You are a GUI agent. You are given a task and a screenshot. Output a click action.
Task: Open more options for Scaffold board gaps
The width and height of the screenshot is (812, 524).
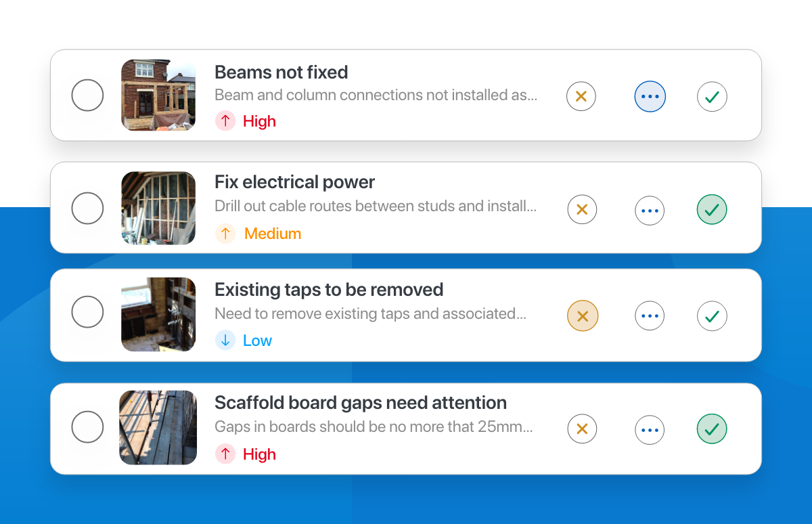pos(650,429)
